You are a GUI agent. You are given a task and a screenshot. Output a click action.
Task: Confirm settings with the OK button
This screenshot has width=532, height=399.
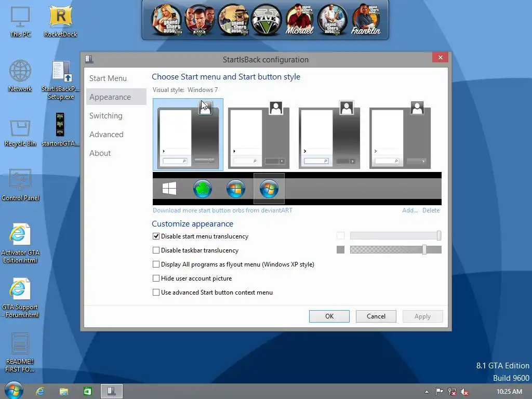[329, 316]
